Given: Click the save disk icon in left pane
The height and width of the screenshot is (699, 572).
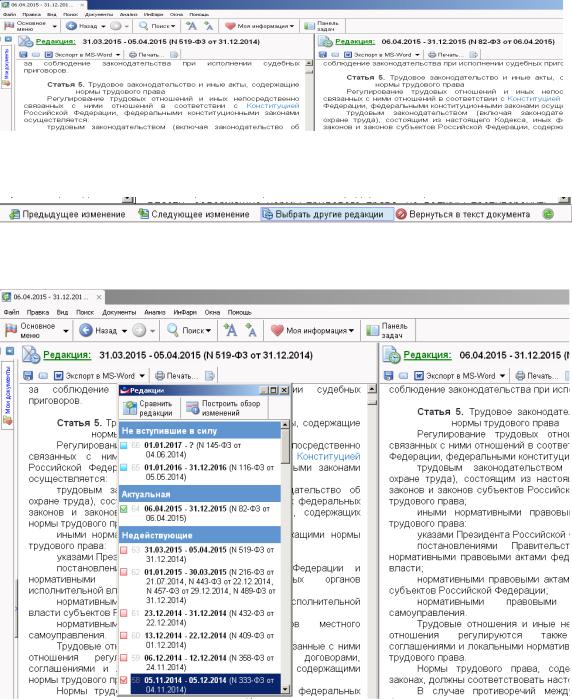Looking at the screenshot, I should pos(28,376).
